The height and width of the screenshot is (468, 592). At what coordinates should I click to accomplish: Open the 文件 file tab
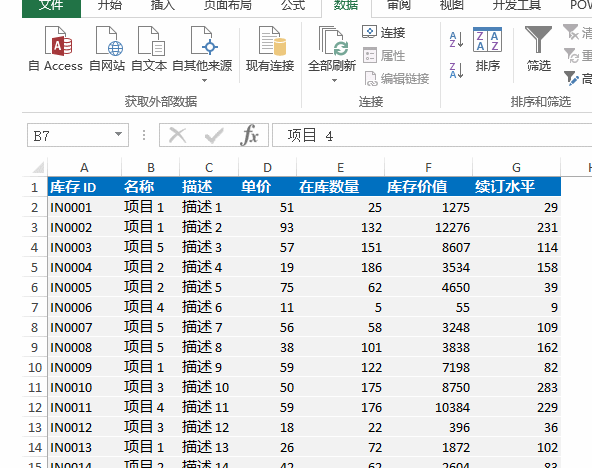tap(51, 6)
